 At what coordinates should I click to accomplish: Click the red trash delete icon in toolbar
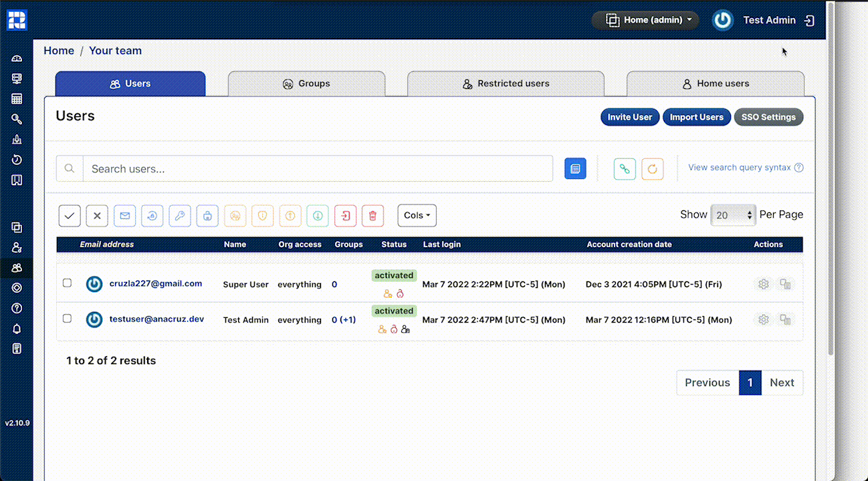coord(372,216)
